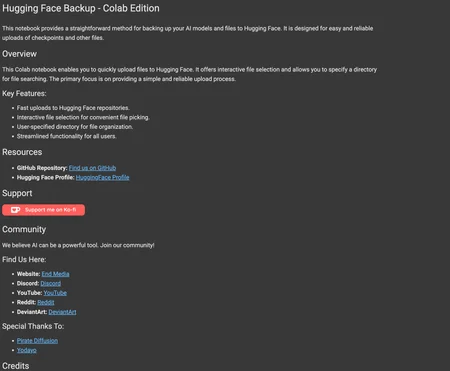
Task: Visit the HuggingFace Profile link
Action: [102, 178]
